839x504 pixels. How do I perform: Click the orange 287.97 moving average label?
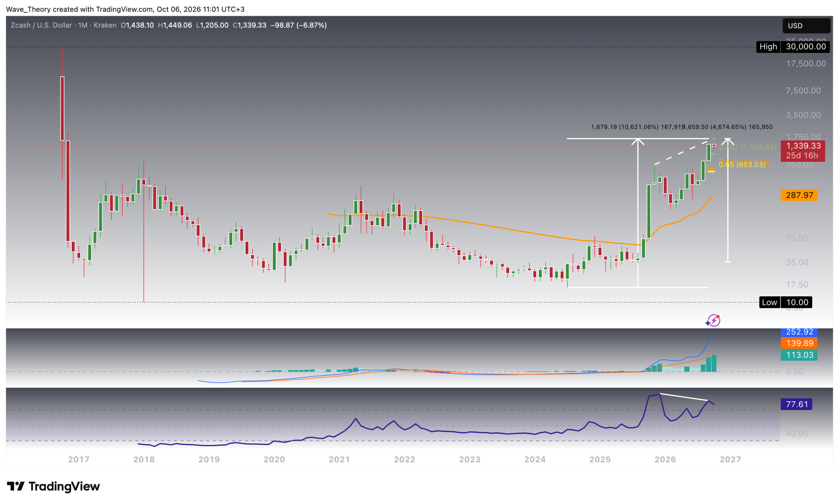[799, 195]
